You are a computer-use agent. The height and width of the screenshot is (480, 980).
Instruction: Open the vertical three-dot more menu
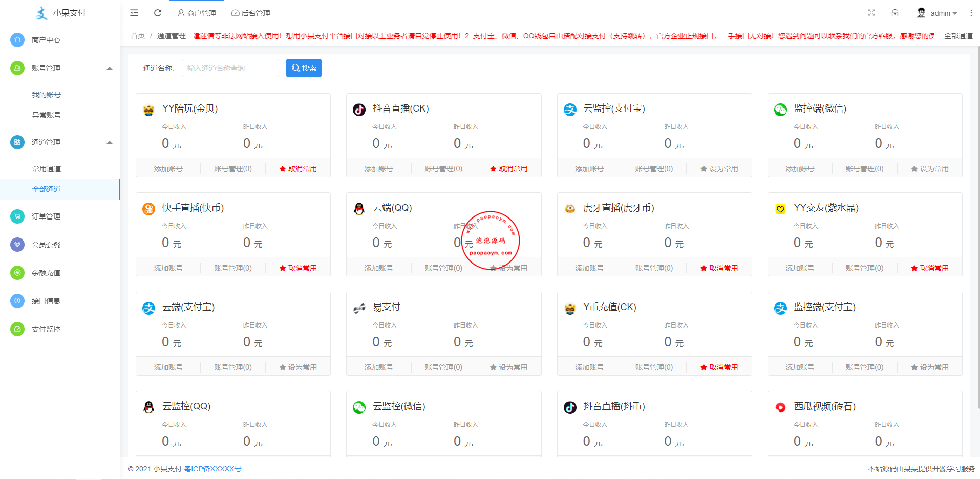(971, 13)
